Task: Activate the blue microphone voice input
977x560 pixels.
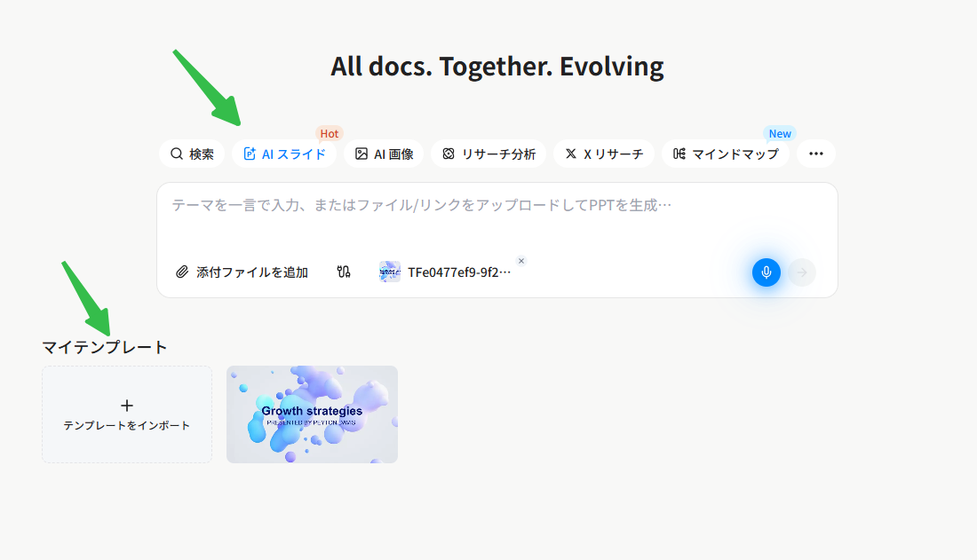Action: point(766,272)
